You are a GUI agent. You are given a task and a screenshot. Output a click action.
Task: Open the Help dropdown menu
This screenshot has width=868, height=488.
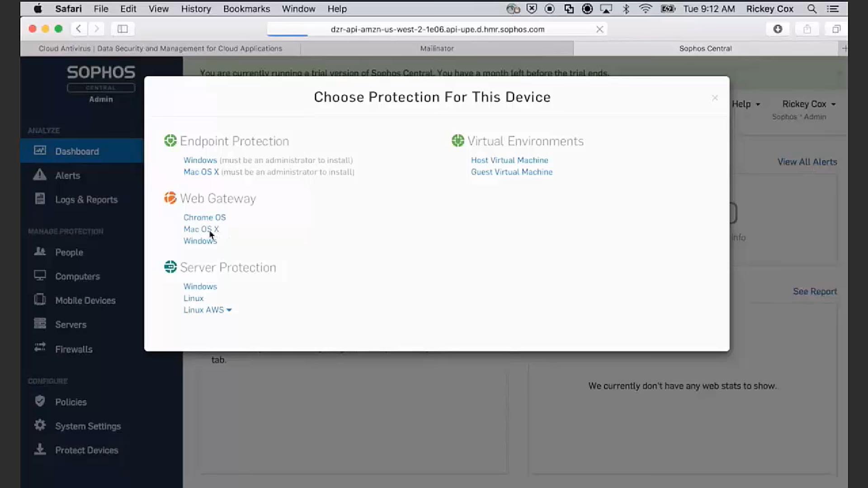coord(745,104)
